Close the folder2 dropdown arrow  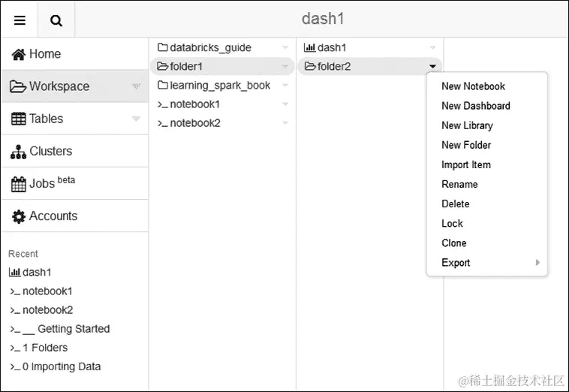pyautogui.click(x=432, y=66)
